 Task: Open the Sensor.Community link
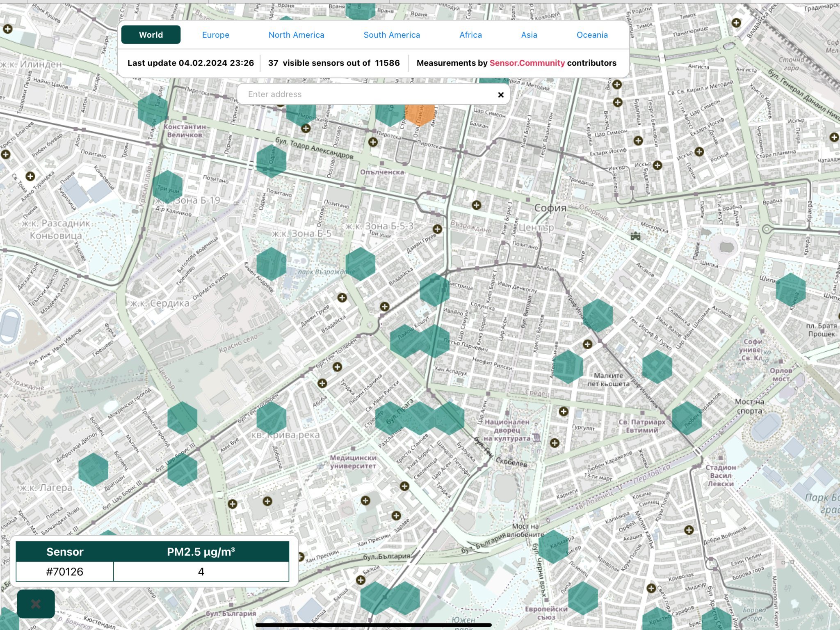pos(527,63)
